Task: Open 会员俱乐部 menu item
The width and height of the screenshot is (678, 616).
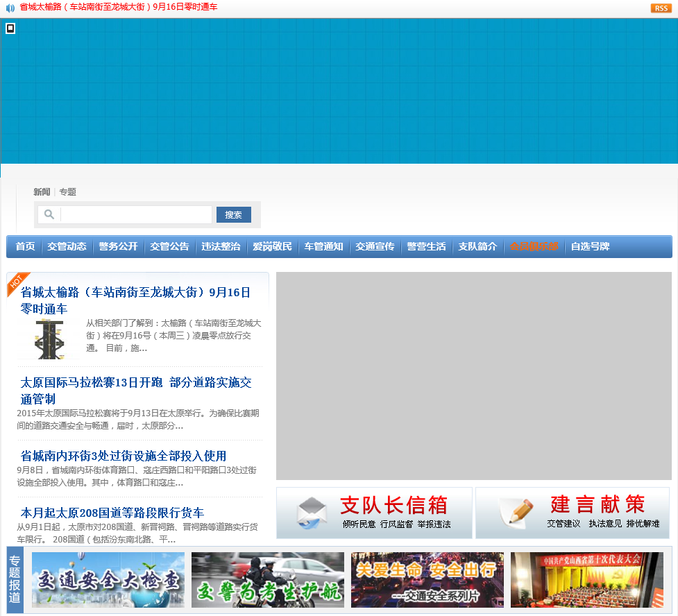Action: pos(534,246)
